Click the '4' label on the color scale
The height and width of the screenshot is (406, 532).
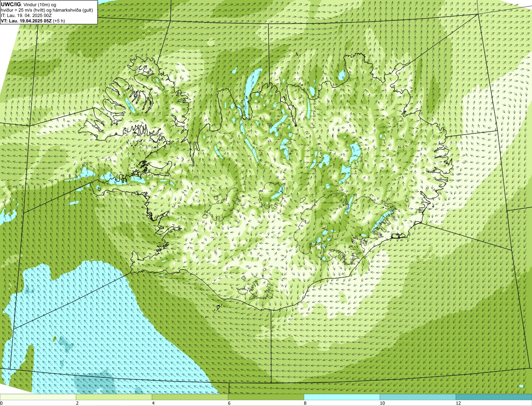(153, 403)
